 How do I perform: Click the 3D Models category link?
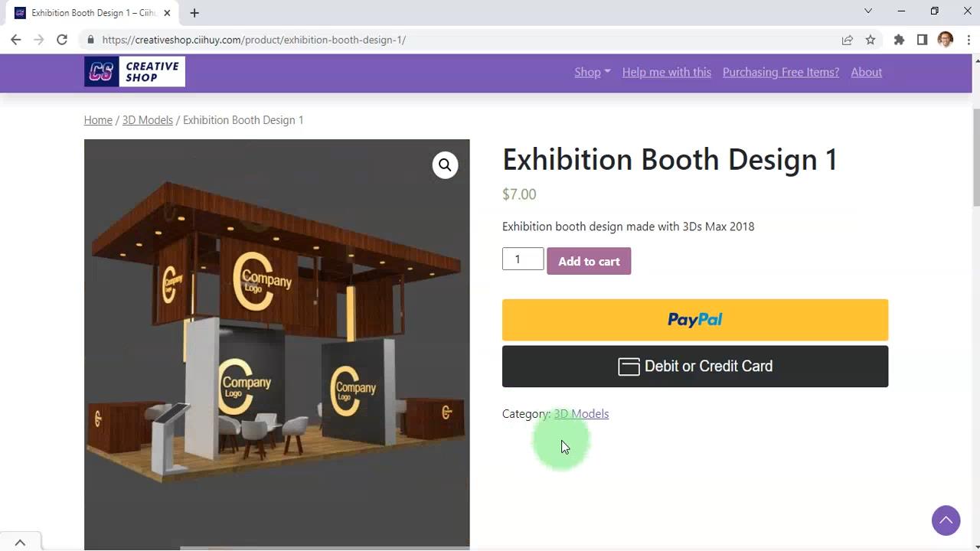[x=581, y=414]
